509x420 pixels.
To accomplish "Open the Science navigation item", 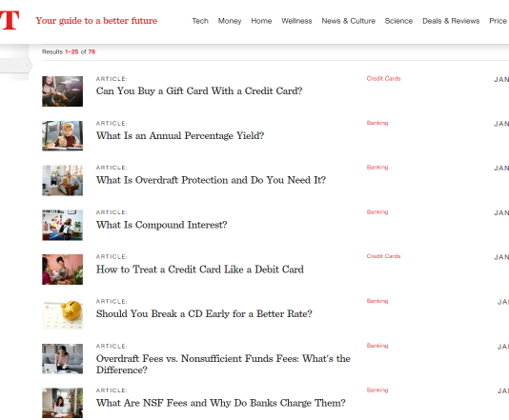I will point(398,21).
